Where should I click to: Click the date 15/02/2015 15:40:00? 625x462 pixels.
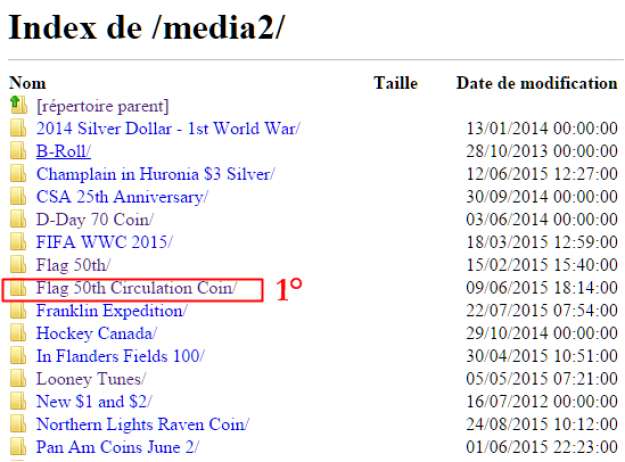(x=542, y=265)
